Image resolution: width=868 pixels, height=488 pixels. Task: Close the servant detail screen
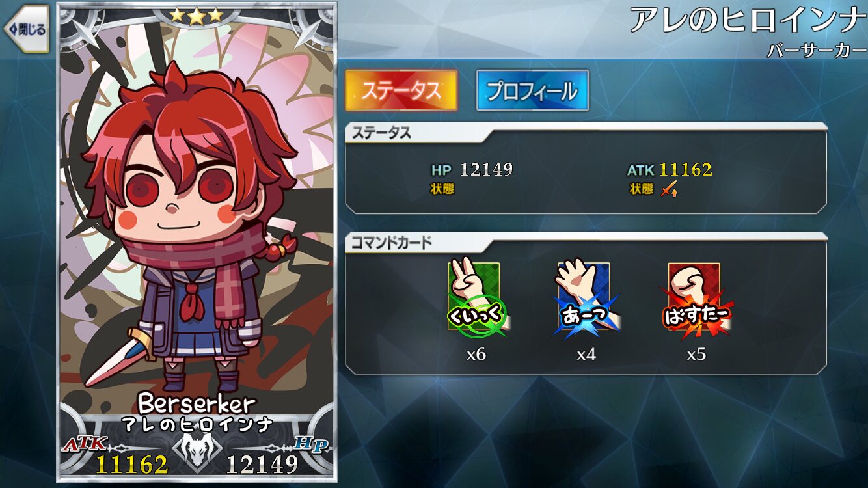click(26, 29)
